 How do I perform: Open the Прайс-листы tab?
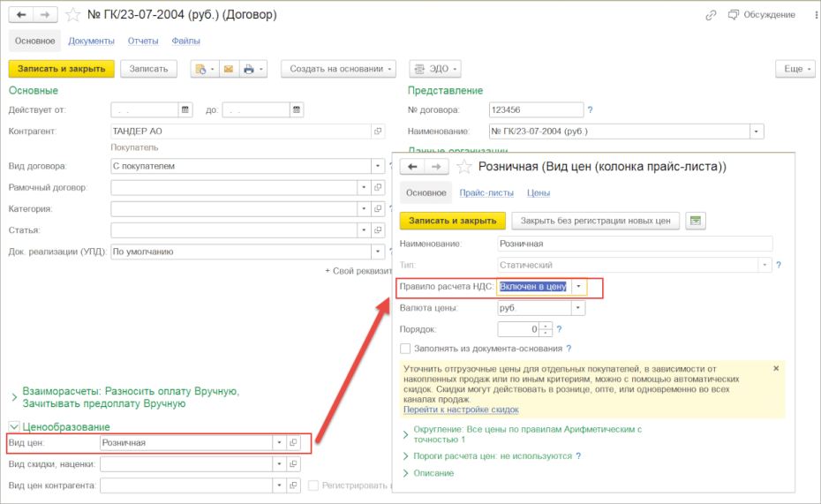point(486,193)
